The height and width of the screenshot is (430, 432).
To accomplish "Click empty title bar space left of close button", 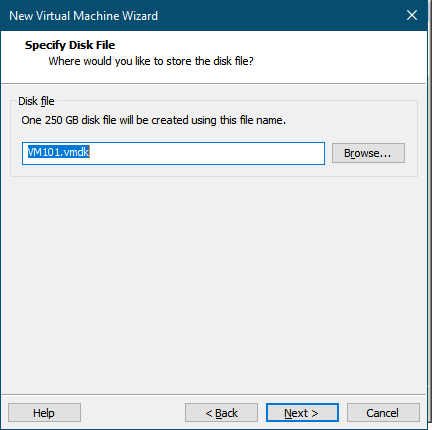I will [x=280, y=15].
